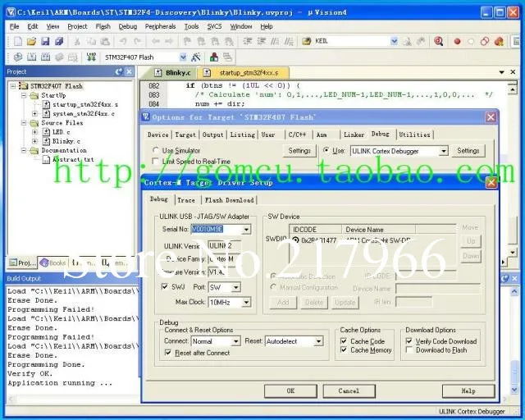Viewport: 525px width, 420px height.
Task: Rebuild all target files icon
Action: tap(46, 57)
